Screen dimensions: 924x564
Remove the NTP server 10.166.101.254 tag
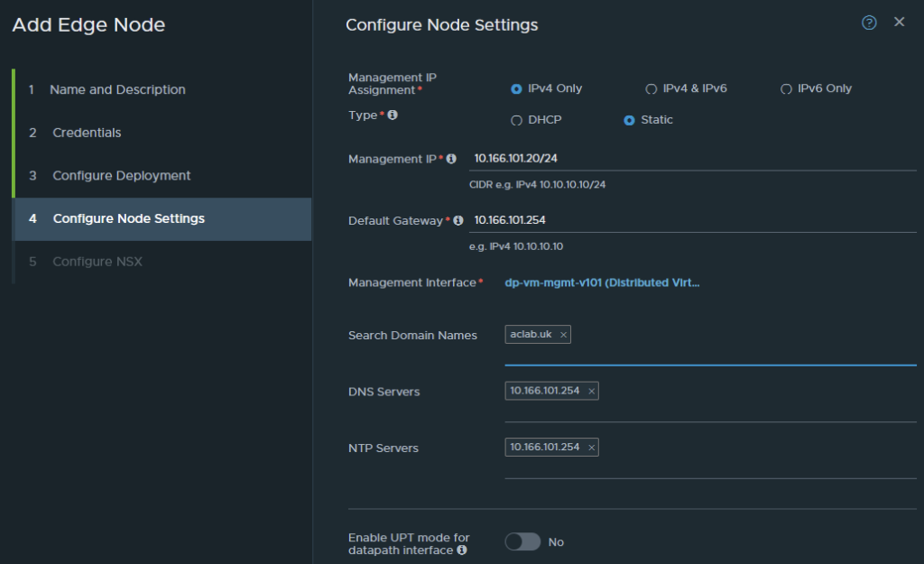[x=591, y=448]
